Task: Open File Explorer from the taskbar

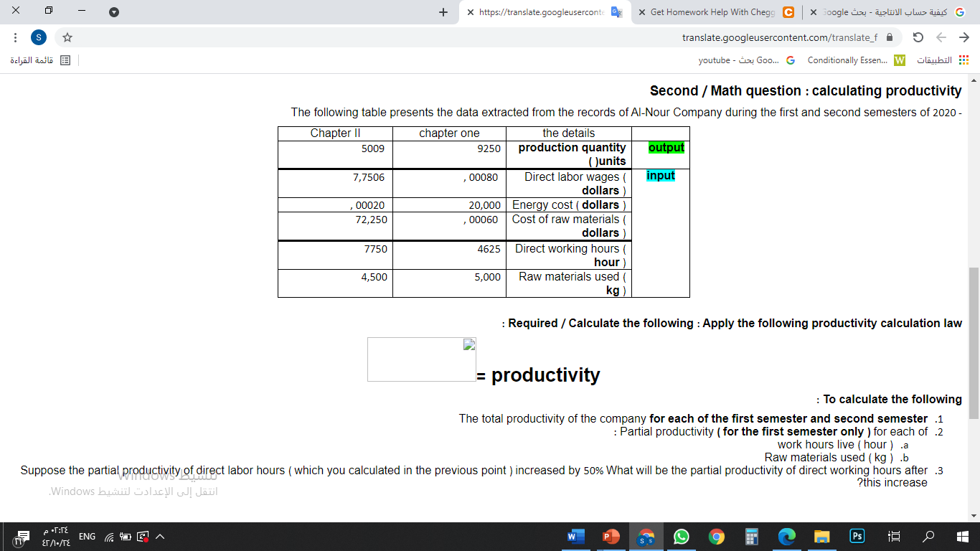Action: point(822,537)
